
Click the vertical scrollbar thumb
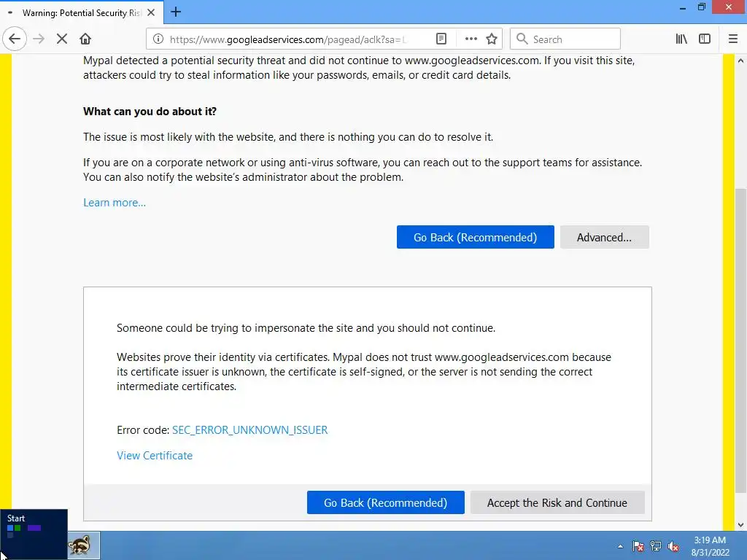click(740, 341)
